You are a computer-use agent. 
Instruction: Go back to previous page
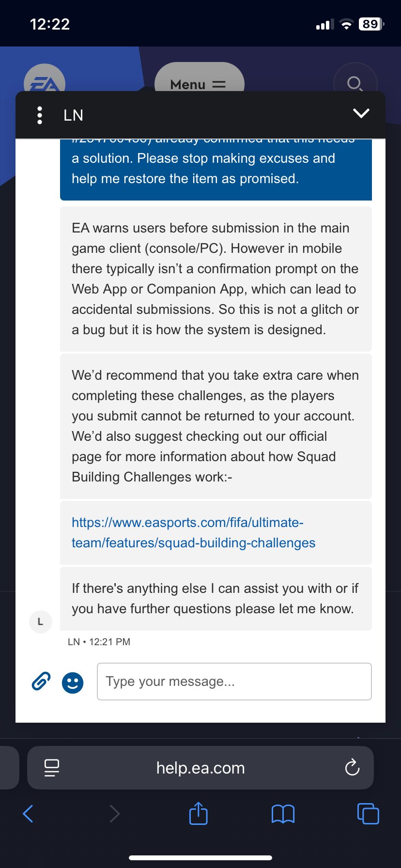point(28,814)
